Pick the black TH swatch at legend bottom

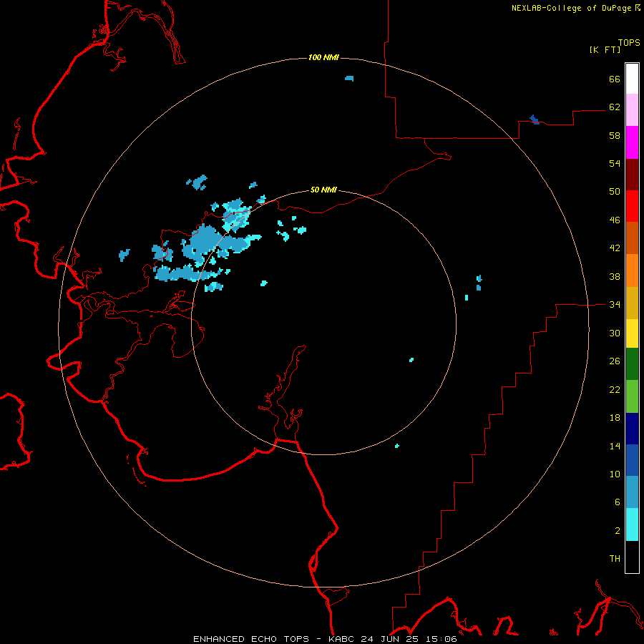click(632, 557)
